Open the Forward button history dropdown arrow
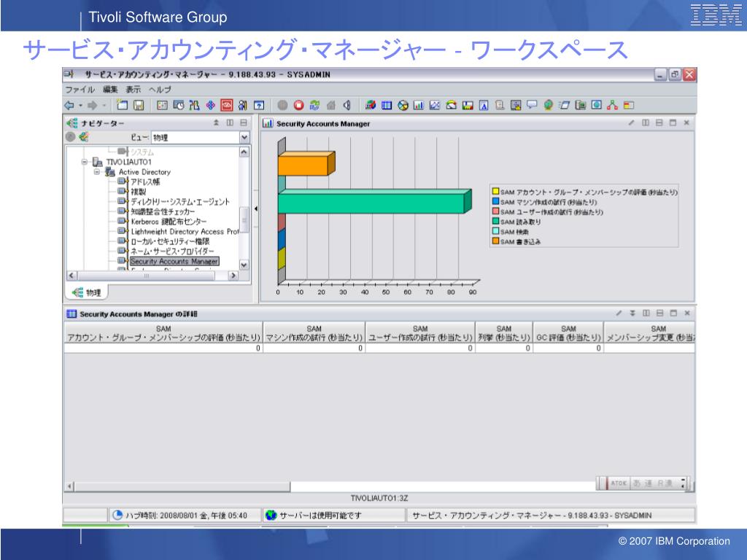The width and height of the screenshot is (747, 560). tap(104, 105)
